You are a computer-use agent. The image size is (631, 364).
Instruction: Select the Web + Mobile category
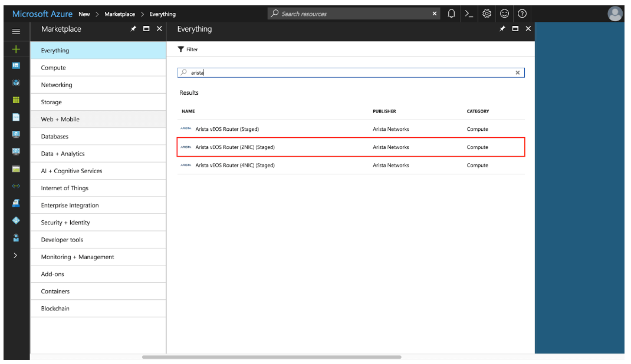(98, 120)
